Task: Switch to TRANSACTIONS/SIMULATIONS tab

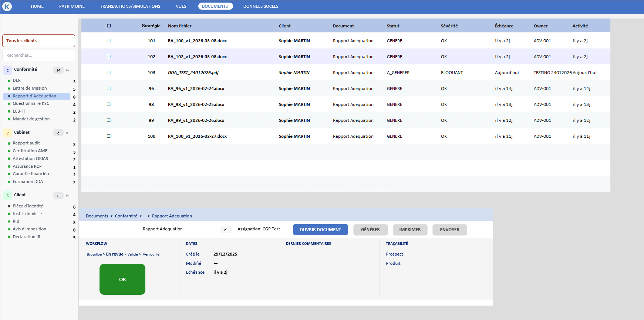Action: pyautogui.click(x=130, y=6)
